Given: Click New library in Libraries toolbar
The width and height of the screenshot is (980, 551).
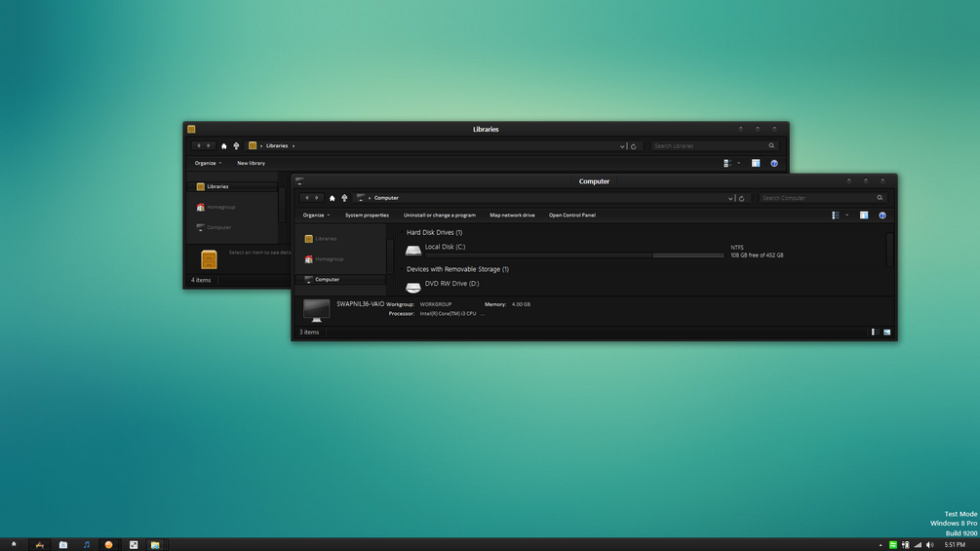Looking at the screenshot, I should (x=251, y=163).
